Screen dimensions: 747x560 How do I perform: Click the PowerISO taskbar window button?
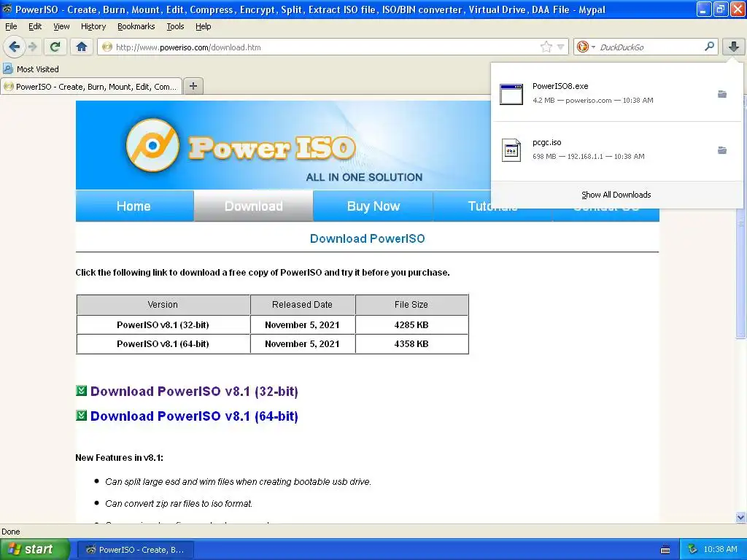[x=135, y=550]
